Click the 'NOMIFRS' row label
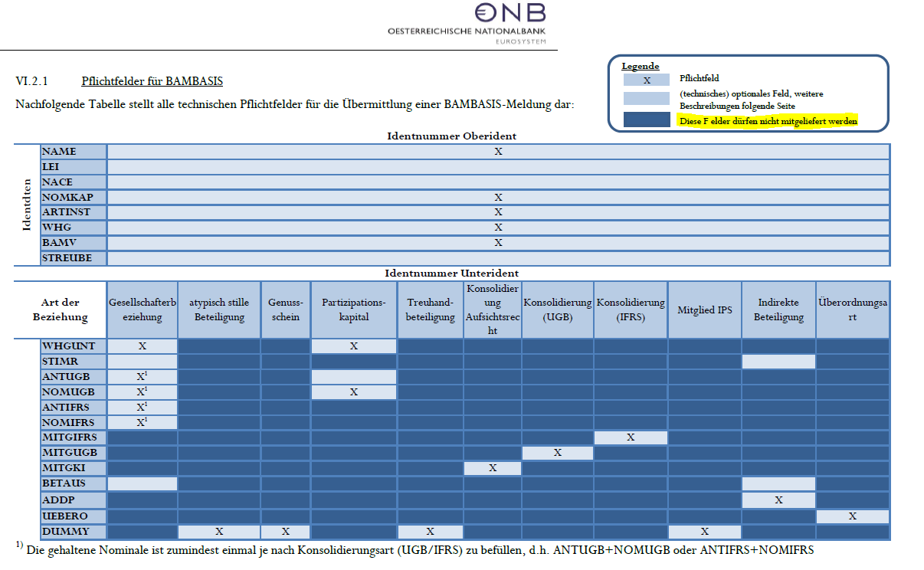 (x=74, y=423)
